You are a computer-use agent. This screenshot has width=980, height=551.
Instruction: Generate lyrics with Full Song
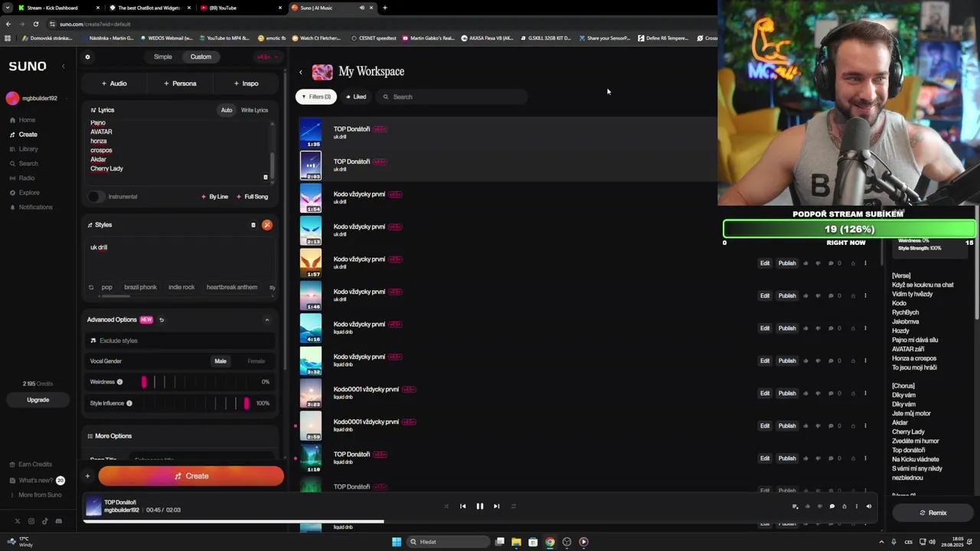coord(252,197)
